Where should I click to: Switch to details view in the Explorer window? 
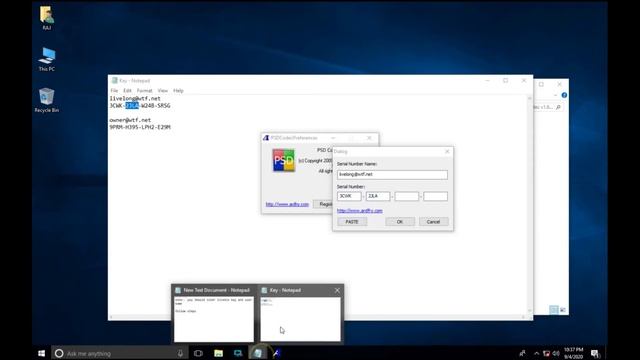pyautogui.click(x=554, y=310)
